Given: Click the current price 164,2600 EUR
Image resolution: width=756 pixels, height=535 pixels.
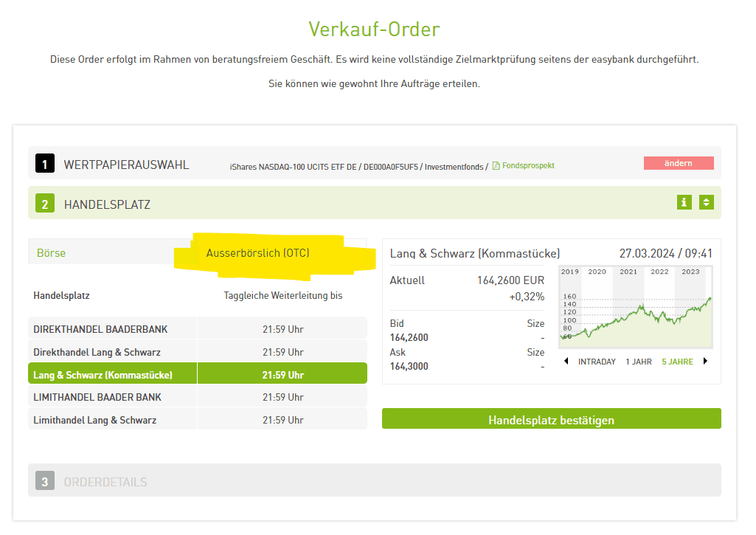Looking at the screenshot, I should point(510,280).
